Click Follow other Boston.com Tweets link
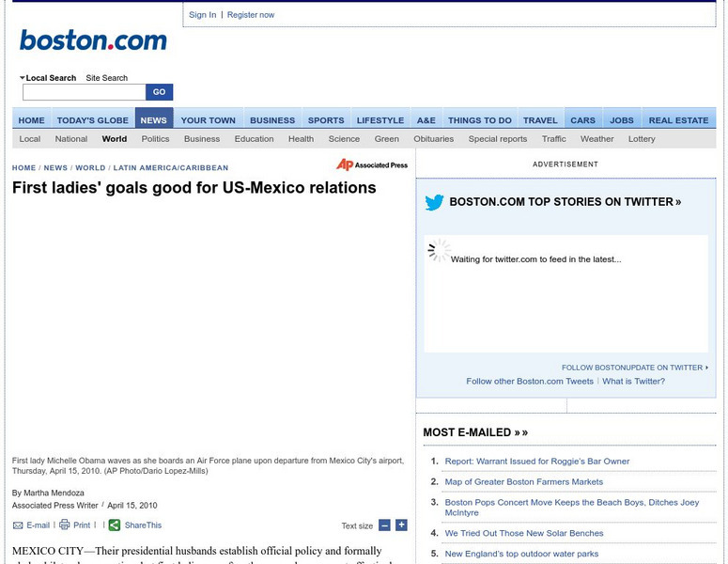728x564 pixels. (530, 382)
